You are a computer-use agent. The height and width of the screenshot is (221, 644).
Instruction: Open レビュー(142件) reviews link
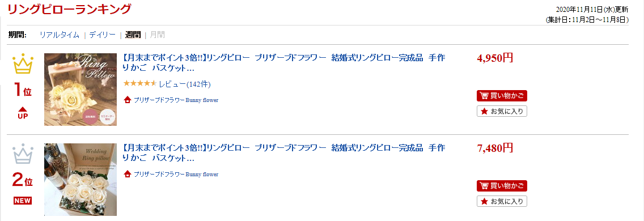[x=185, y=84]
